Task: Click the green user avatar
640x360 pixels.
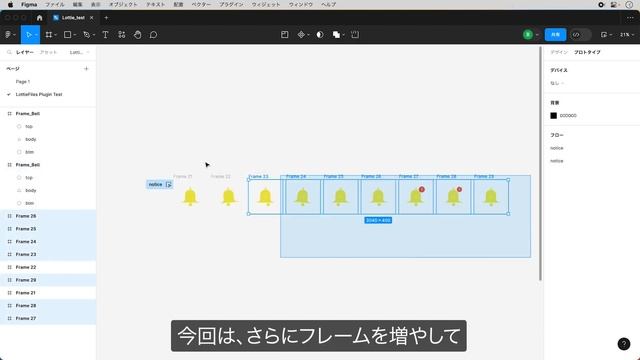Action: coord(528,35)
